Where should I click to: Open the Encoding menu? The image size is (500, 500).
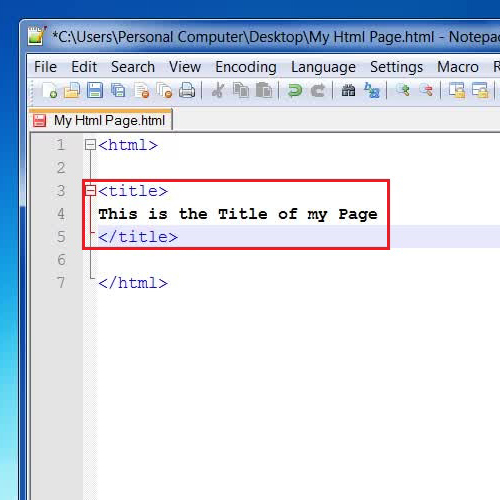246,67
